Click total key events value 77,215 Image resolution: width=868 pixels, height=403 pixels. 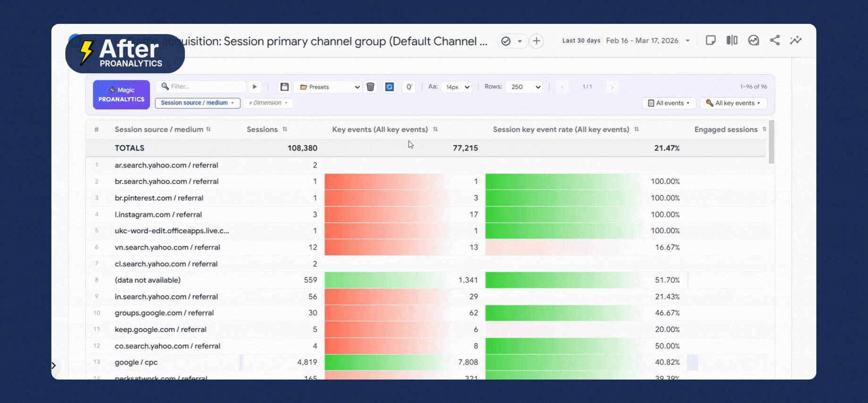(x=465, y=148)
